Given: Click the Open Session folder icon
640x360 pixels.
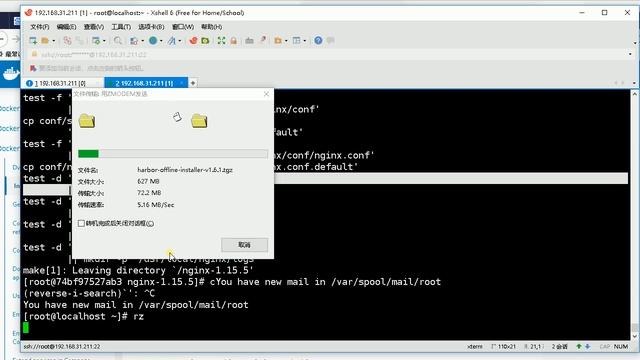Looking at the screenshot, I should [x=45, y=40].
